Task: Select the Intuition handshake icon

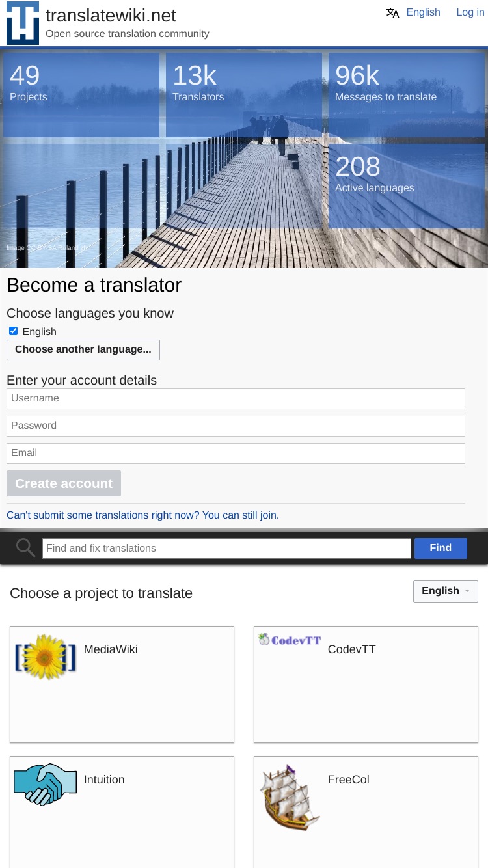Action: pyautogui.click(x=46, y=784)
